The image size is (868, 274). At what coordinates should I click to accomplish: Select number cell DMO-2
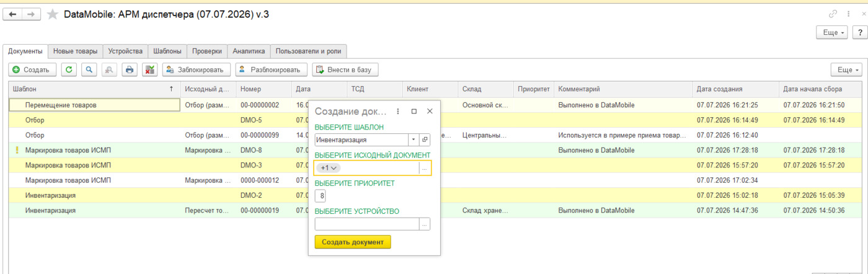(x=263, y=195)
